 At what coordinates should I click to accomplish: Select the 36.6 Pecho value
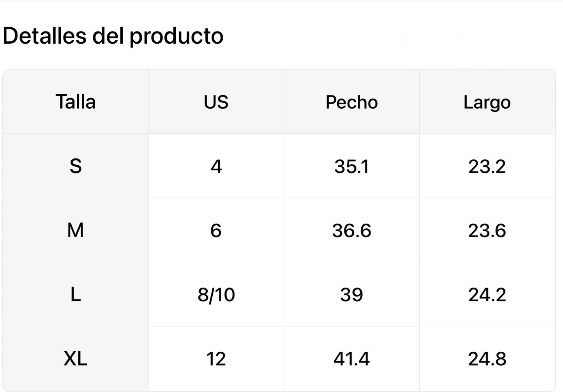pyautogui.click(x=351, y=230)
